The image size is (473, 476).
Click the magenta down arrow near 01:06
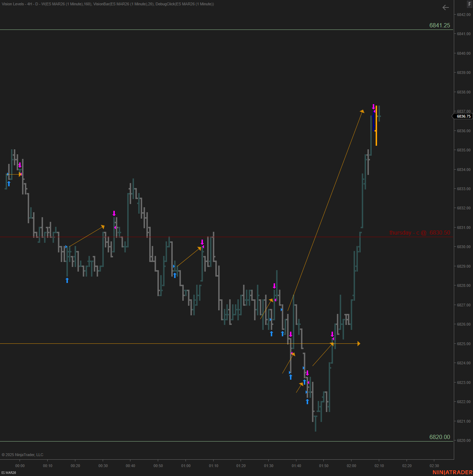(x=202, y=242)
